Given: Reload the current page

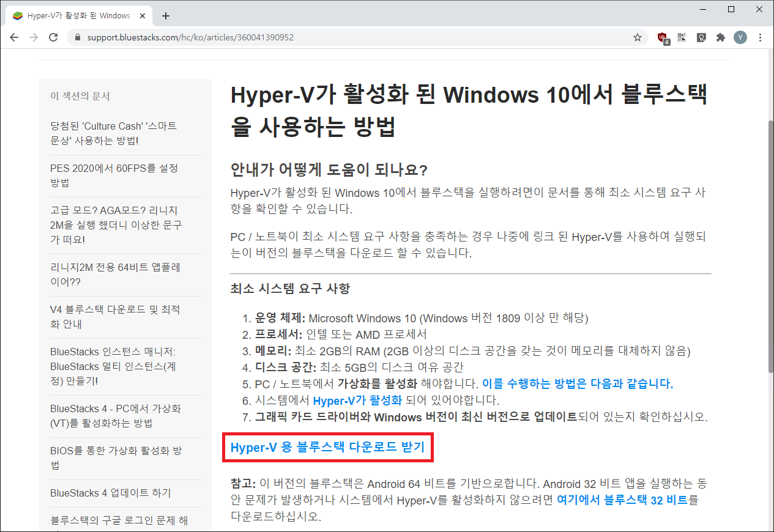Looking at the screenshot, I should click(53, 37).
